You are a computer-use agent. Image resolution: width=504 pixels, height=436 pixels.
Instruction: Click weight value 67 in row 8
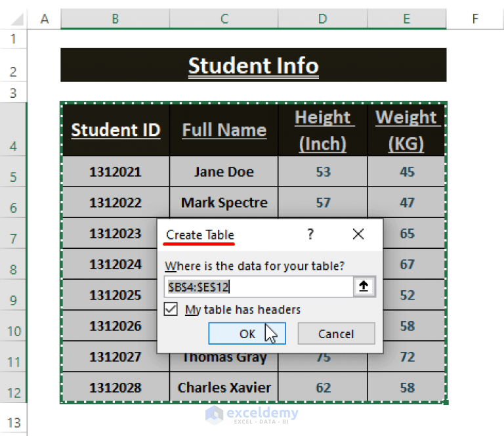point(414,265)
